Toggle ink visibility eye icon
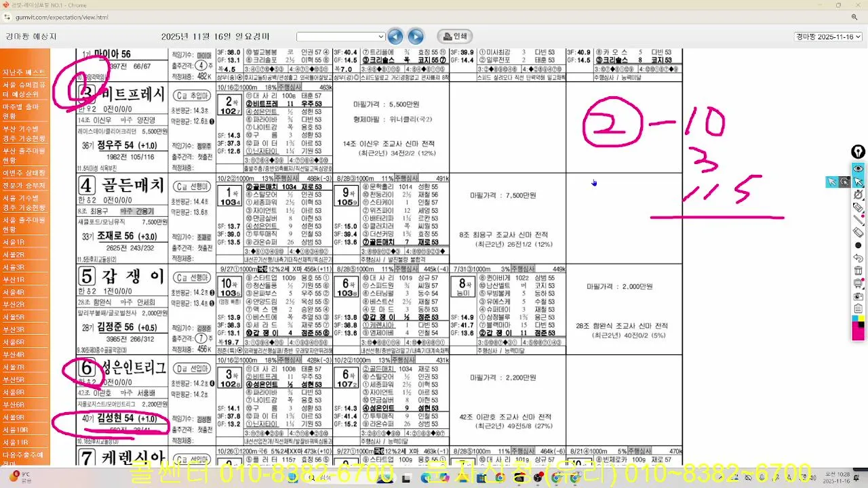868x488 pixels. tap(859, 169)
